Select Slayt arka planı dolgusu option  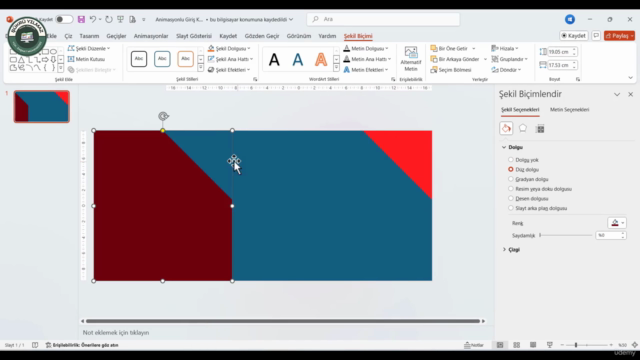pos(511,208)
